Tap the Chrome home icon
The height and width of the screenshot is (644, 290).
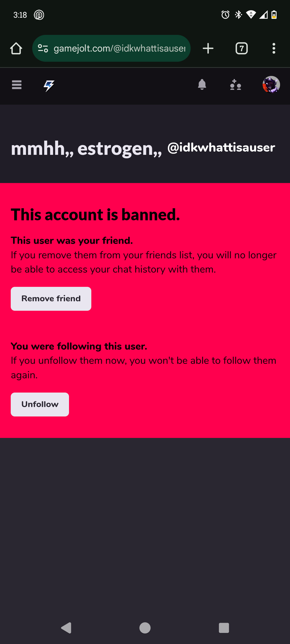tap(16, 49)
